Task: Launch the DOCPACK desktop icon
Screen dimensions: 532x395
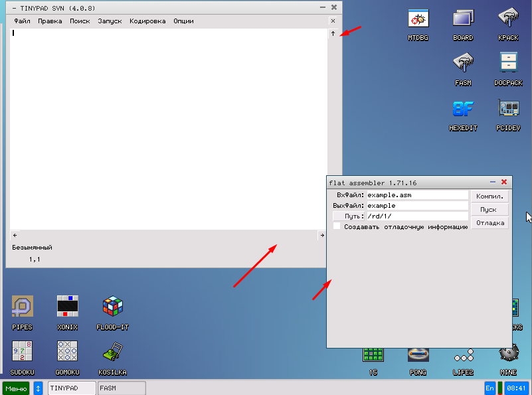Action: (x=508, y=64)
